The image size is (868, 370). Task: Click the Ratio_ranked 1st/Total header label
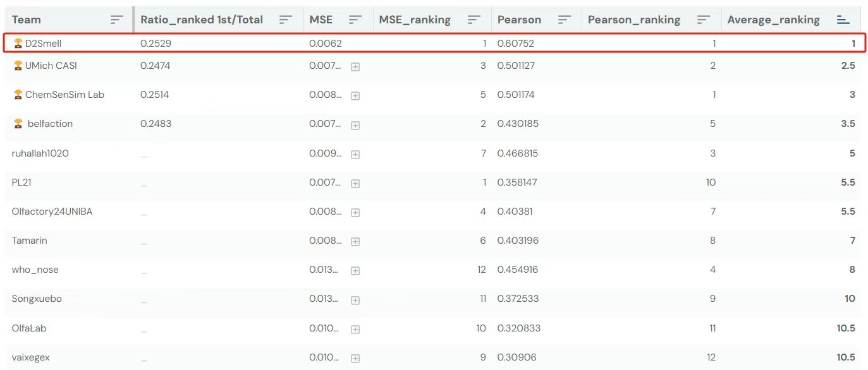[200, 20]
